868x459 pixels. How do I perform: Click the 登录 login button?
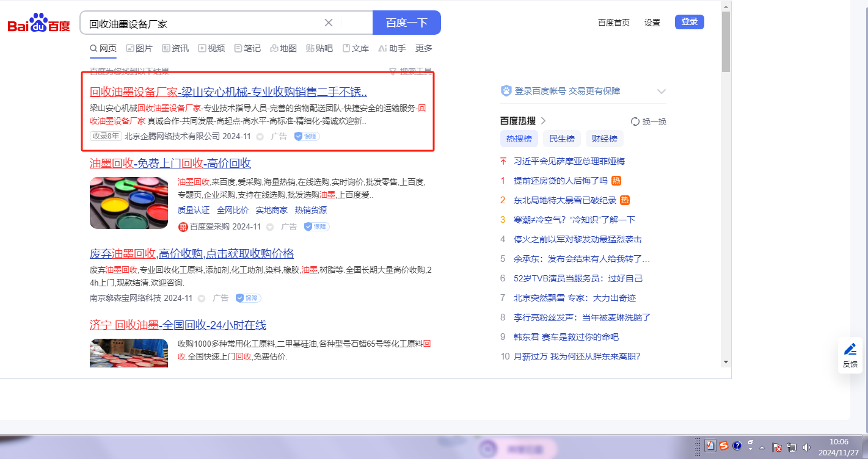point(689,22)
